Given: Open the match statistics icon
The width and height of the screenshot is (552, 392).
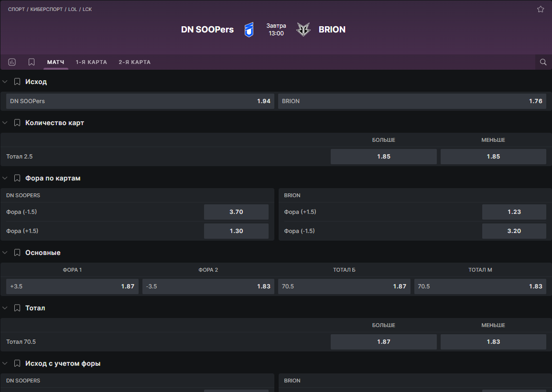Looking at the screenshot, I should (12, 62).
